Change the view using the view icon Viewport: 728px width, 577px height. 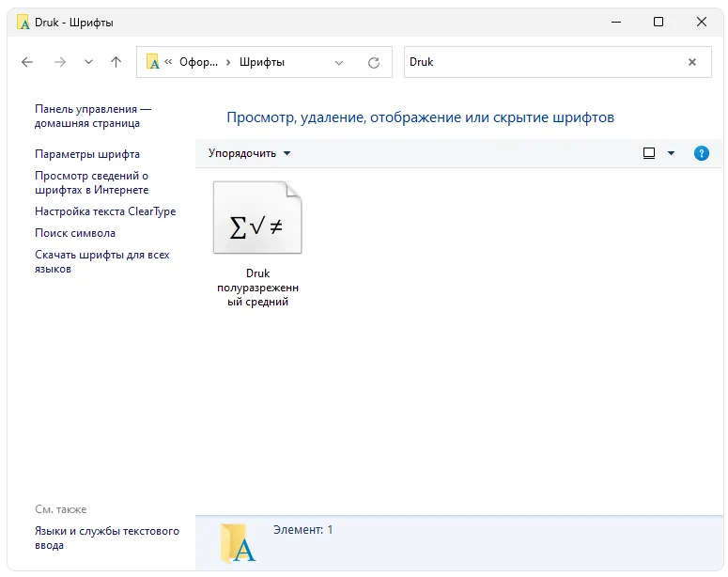point(649,153)
